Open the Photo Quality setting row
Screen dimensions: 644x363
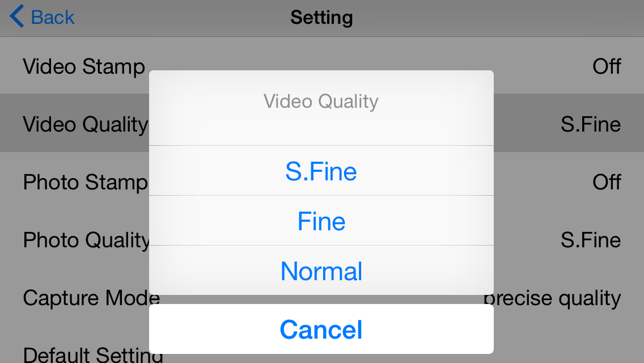[x=322, y=239]
